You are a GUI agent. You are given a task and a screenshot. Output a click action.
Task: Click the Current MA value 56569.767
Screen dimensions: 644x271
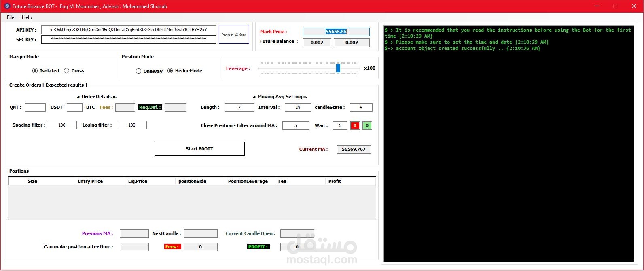[x=354, y=149]
